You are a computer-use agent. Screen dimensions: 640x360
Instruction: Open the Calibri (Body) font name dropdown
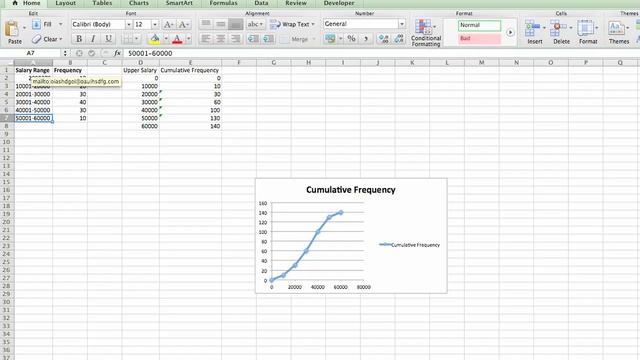[128, 24]
